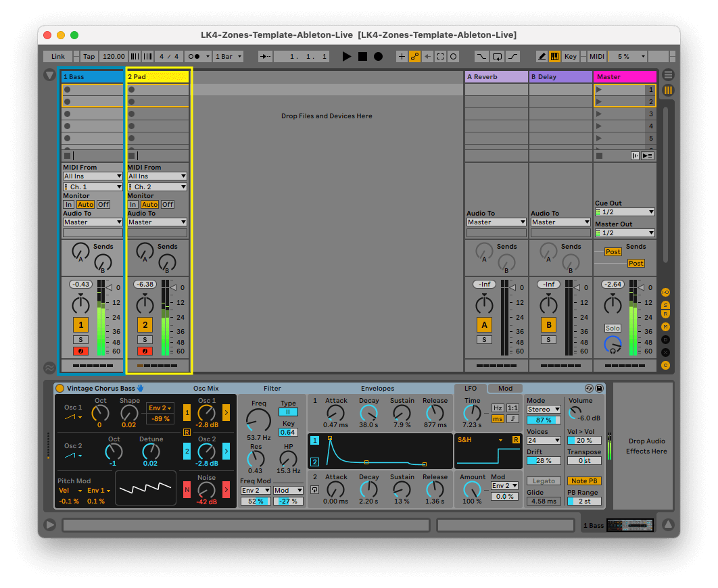Toggle the Note PB button
The image size is (718, 588).
[584, 481]
